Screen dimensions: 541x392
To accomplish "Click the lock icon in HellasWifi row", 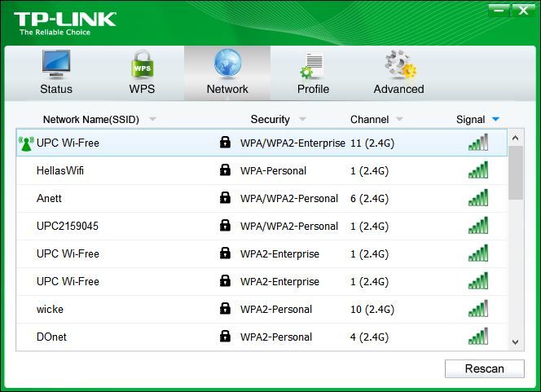I will [x=225, y=170].
